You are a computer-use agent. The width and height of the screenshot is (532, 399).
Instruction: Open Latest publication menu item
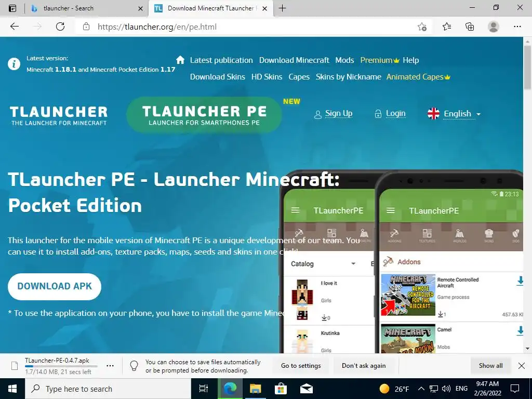click(221, 60)
